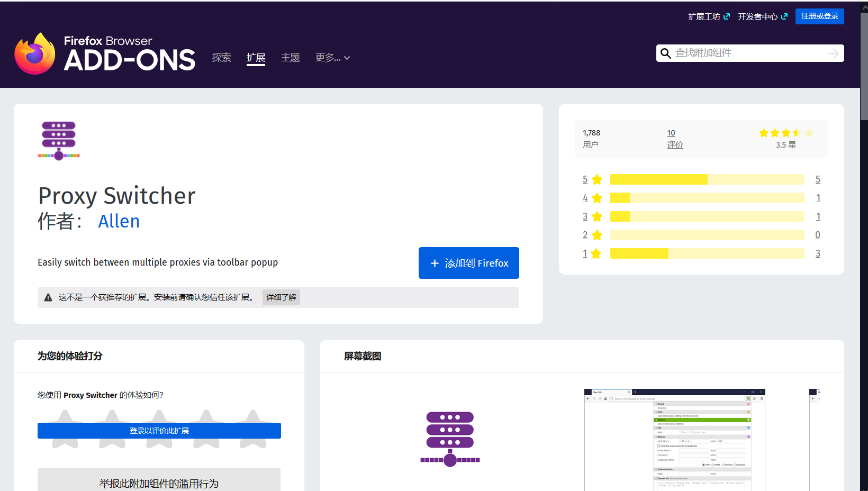Screen dimensions: 868x491
Task: Open the 主题 navigation tab
Action: pyautogui.click(x=291, y=58)
